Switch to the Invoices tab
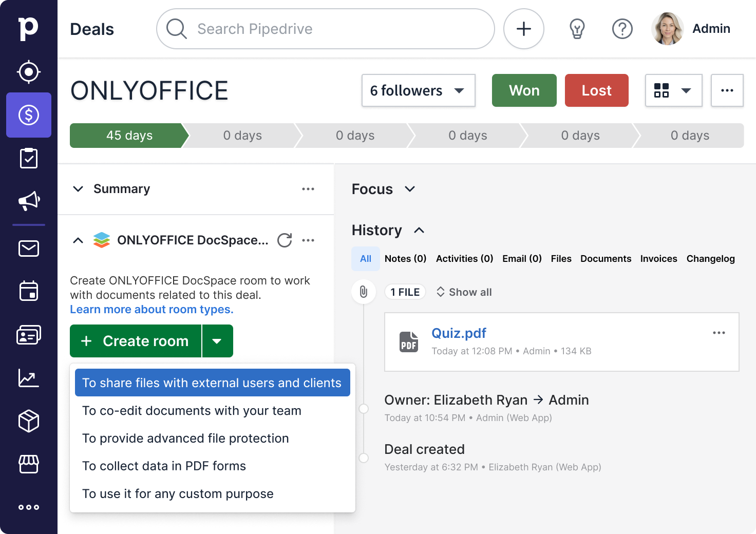Screen dimensions: 756x534 pyautogui.click(x=659, y=259)
